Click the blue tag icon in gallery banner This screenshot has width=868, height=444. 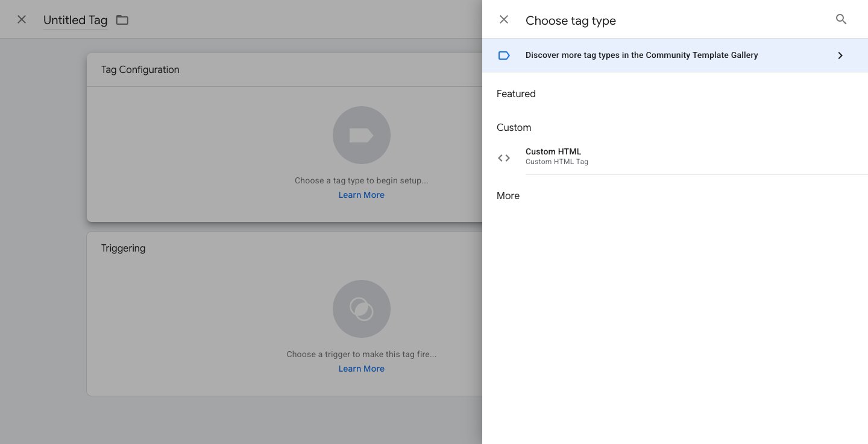click(504, 55)
